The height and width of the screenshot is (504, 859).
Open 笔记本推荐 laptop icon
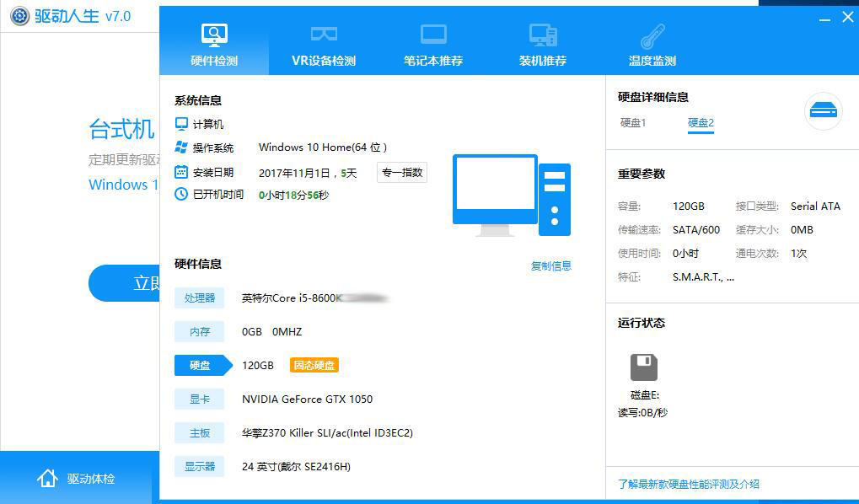[x=432, y=34]
